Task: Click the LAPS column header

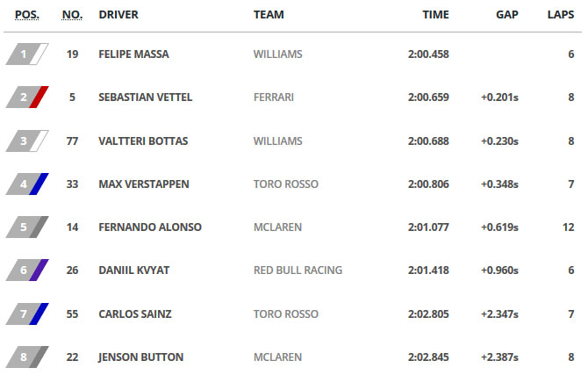Action: tap(561, 15)
